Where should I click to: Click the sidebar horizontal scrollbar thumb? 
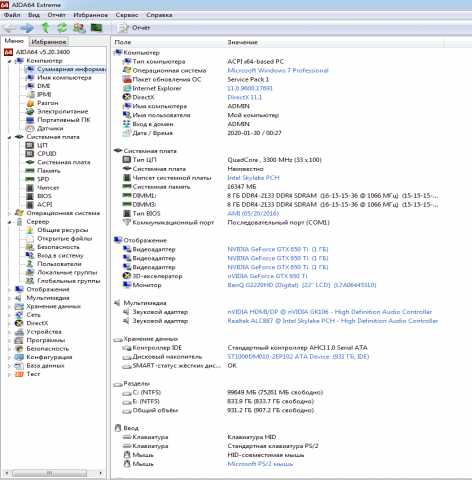[x=49, y=473]
